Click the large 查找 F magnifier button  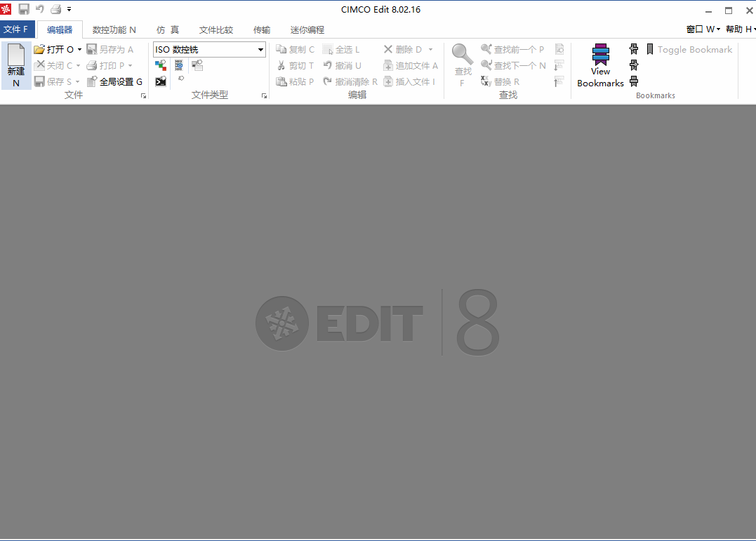pyautogui.click(x=463, y=65)
